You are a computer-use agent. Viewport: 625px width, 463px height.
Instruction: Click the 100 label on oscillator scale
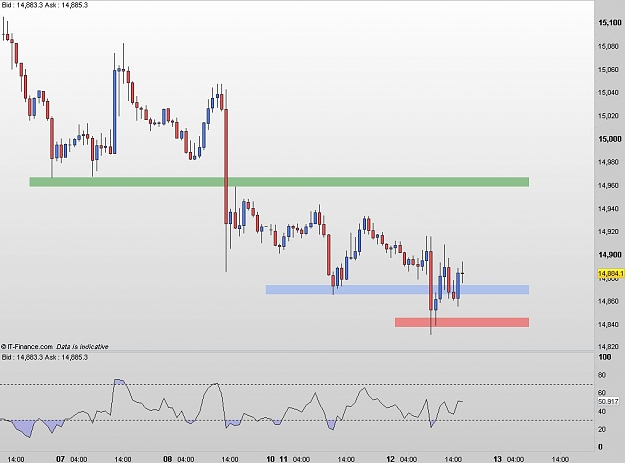click(605, 357)
